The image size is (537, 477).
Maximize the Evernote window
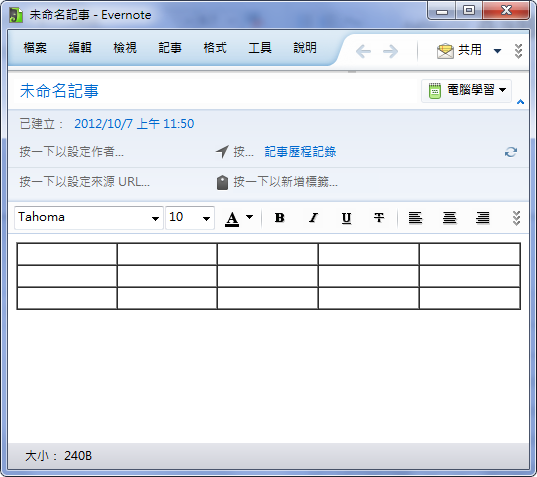469,11
